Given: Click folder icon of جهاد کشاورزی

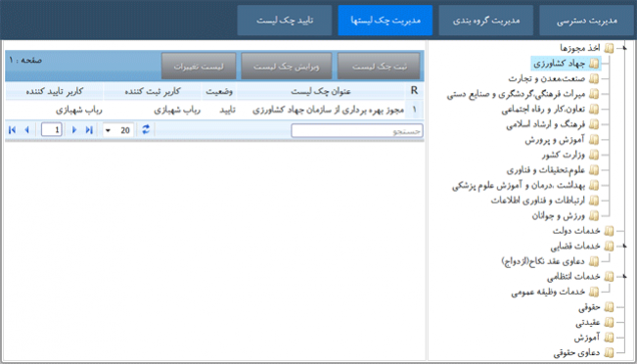Looking at the screenshot, I should point(594,64).
